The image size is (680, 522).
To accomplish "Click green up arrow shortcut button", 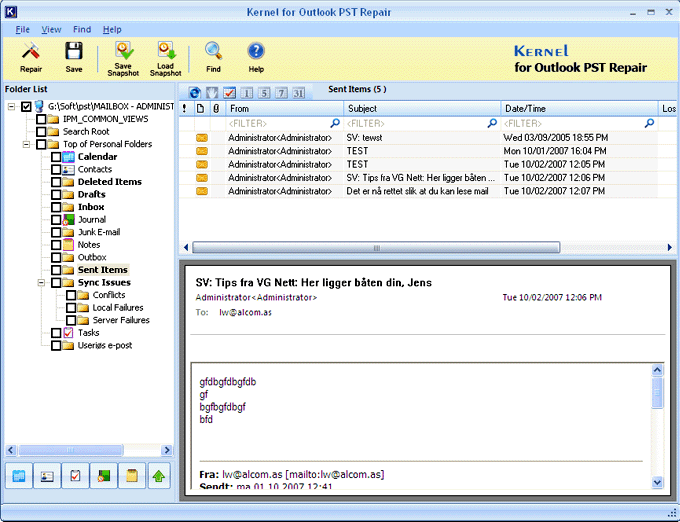I will pos(159,476).
